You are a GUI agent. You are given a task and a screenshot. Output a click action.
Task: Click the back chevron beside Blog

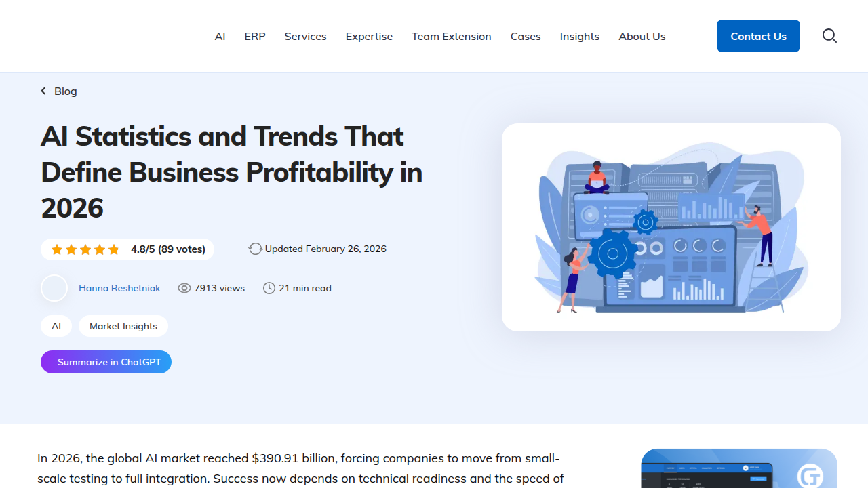click(x=43, y=91)
